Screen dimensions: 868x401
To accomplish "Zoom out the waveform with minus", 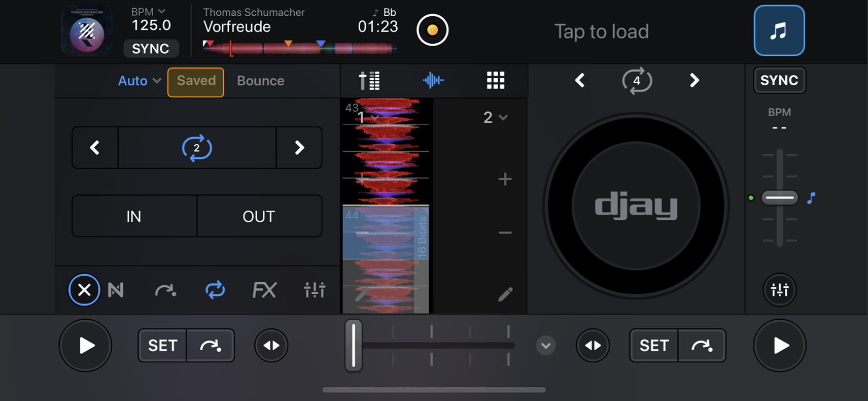I will pos(505,233).
